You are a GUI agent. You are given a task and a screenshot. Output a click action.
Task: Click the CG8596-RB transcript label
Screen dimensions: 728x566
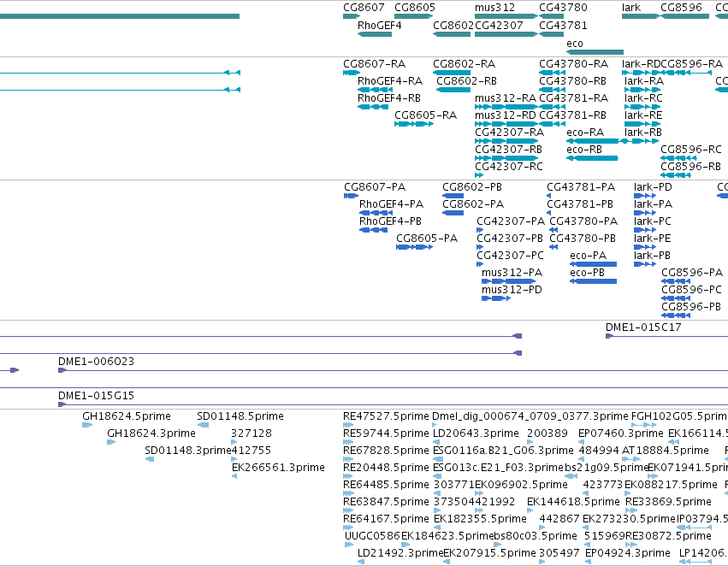pos(690,167)
